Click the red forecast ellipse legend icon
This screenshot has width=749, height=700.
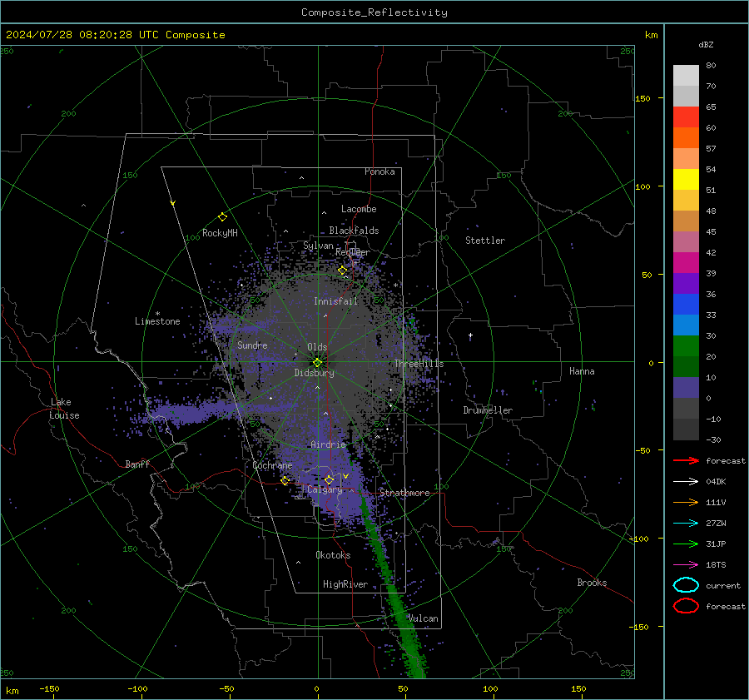(x=686, y=606)
